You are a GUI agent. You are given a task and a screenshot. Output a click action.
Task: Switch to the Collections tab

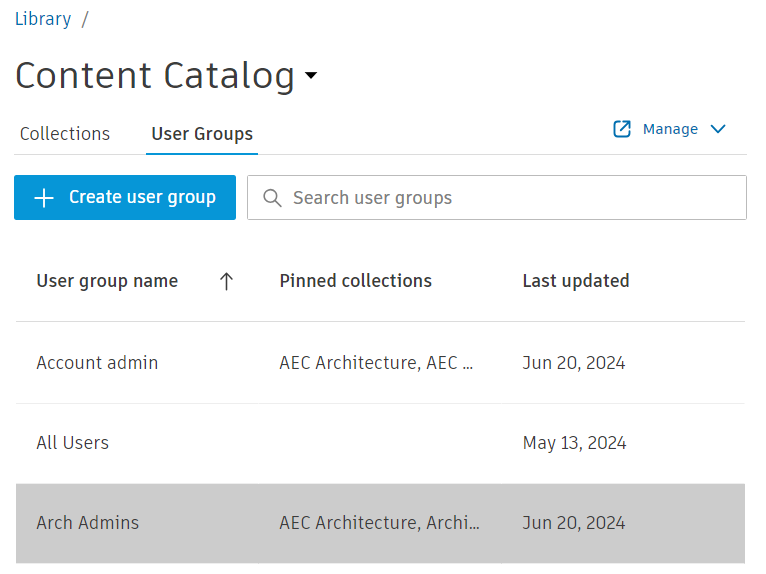point(65,134)
